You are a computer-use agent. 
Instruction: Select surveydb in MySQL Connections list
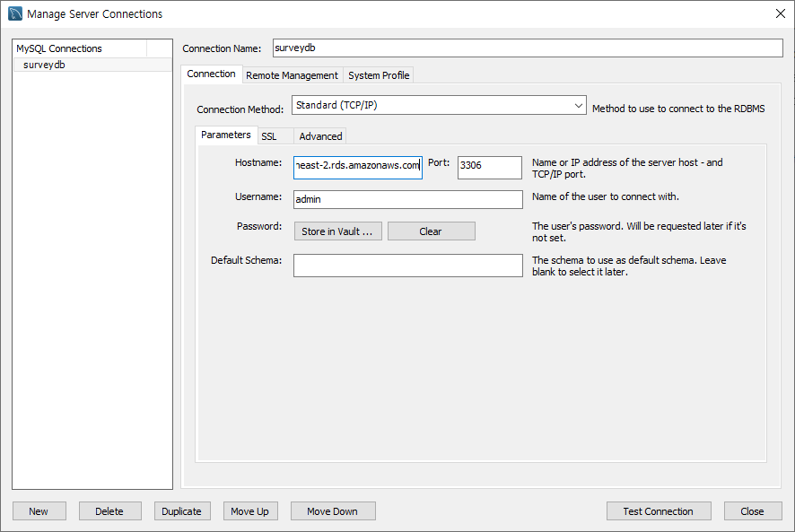click(92, 65)
